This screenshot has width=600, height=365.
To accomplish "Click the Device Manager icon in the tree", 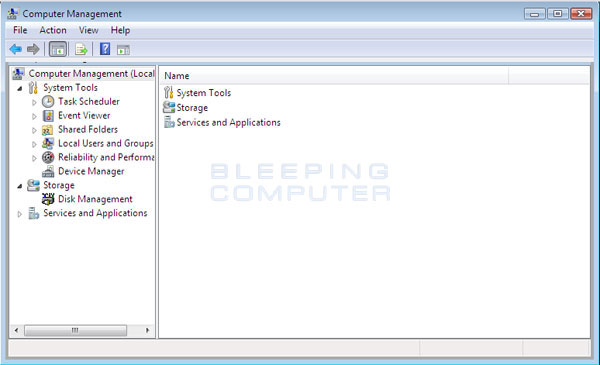I will coord(48,171).
